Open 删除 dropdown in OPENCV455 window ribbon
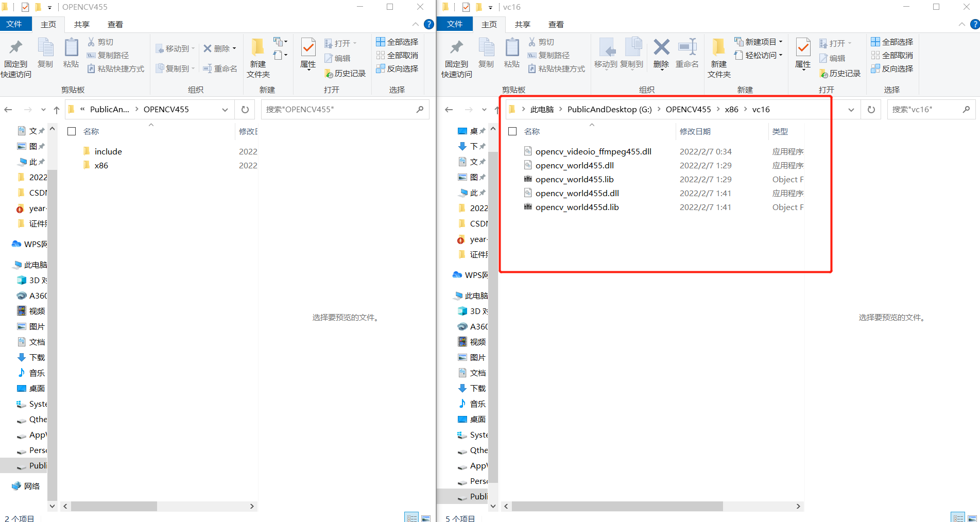980x522 pixels. coord(234,48)
